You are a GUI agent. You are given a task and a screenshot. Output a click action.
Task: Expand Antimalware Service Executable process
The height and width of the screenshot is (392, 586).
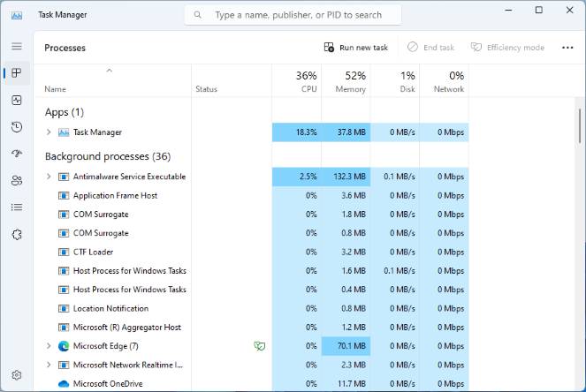click(49, 177)
